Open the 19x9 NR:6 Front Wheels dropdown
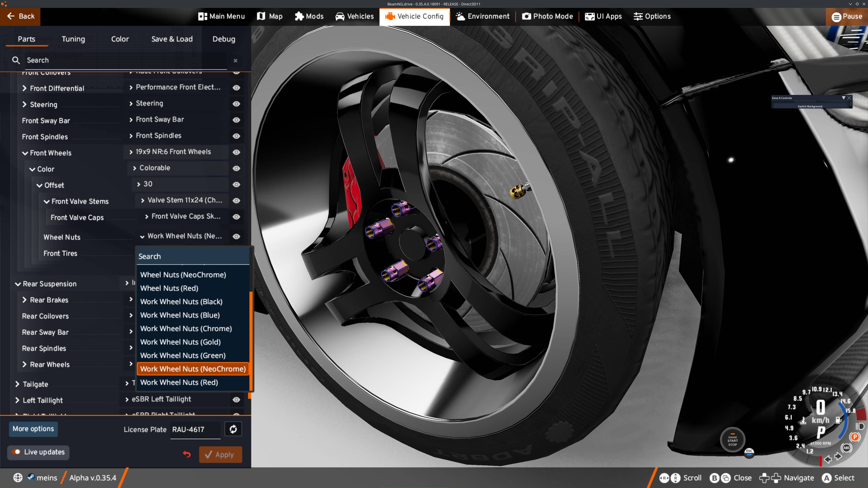This screenshot has width=868, height=488. (x=176, y=152)
